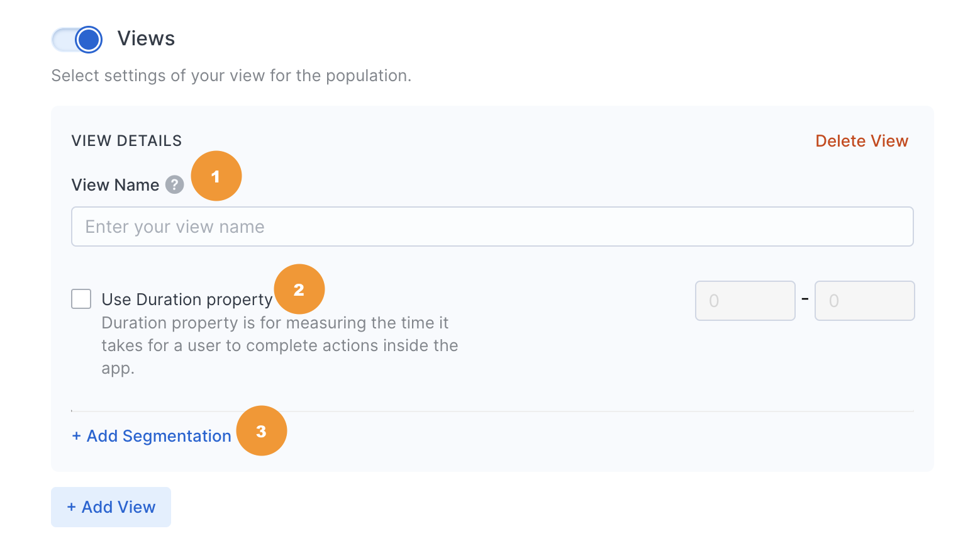Viewport: 980px width, 548px height.
Task: Click the dash between the duration fields
Action: pos(805,299)
